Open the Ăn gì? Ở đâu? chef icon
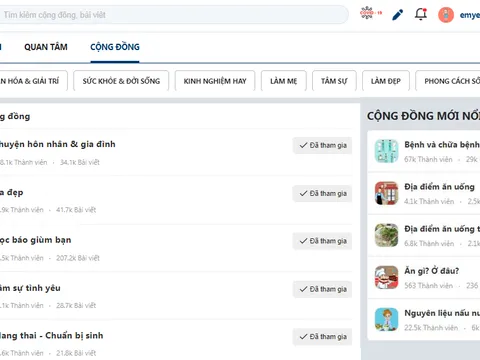480x360 pixels. 386,277
